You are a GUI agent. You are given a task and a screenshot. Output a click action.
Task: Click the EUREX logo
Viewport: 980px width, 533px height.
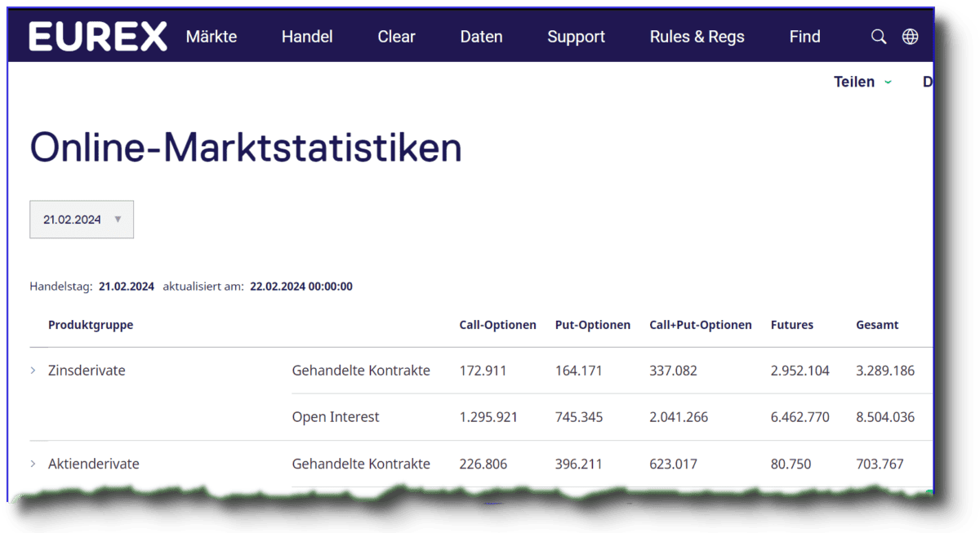(x=97, y=36)
